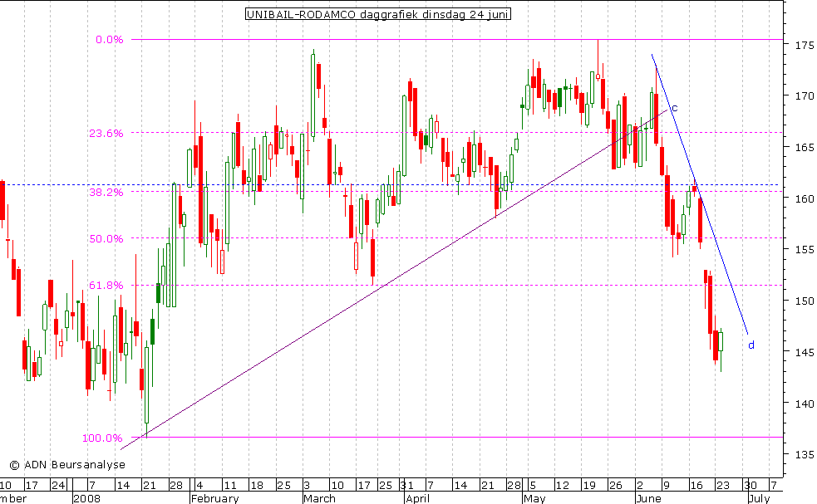Click price axis value 145

(805, 353)
